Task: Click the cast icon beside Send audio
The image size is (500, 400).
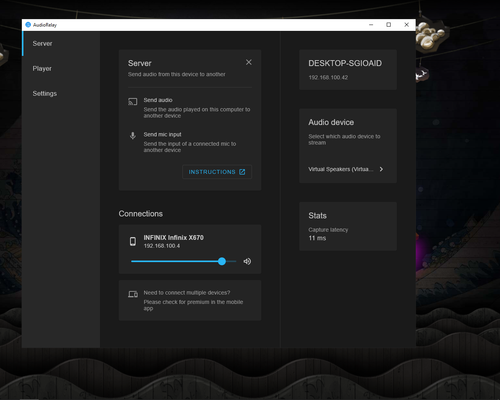Action: click(x=133, y=102)
